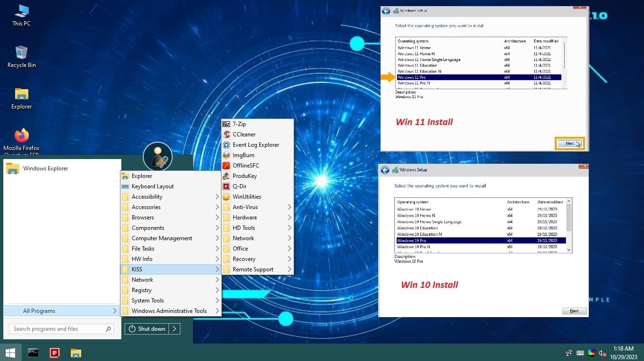
Task: Click the muted volume tray icon
Action: pyautogui.click(x=602, y=353)
